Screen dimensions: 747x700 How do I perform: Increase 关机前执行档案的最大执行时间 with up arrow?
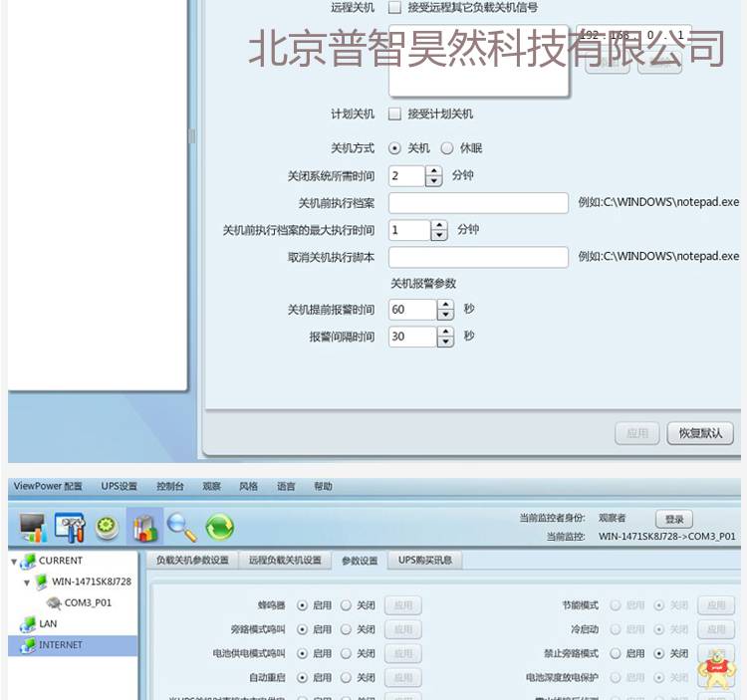tap(439, 225)
